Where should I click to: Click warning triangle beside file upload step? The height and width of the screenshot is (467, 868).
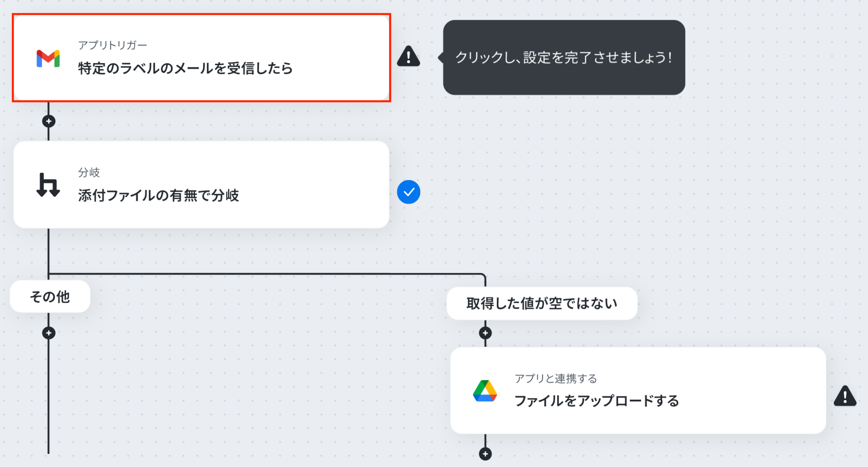click(x=845, y=396)
